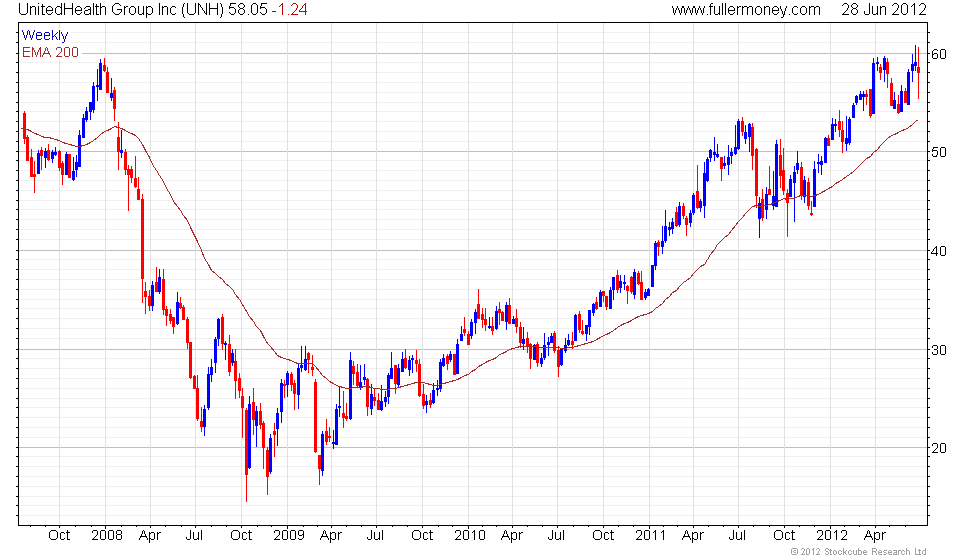Viewport: 980px width, 560px height.
Task: Click the 2012 year axis label
Action: click(832, 535)
